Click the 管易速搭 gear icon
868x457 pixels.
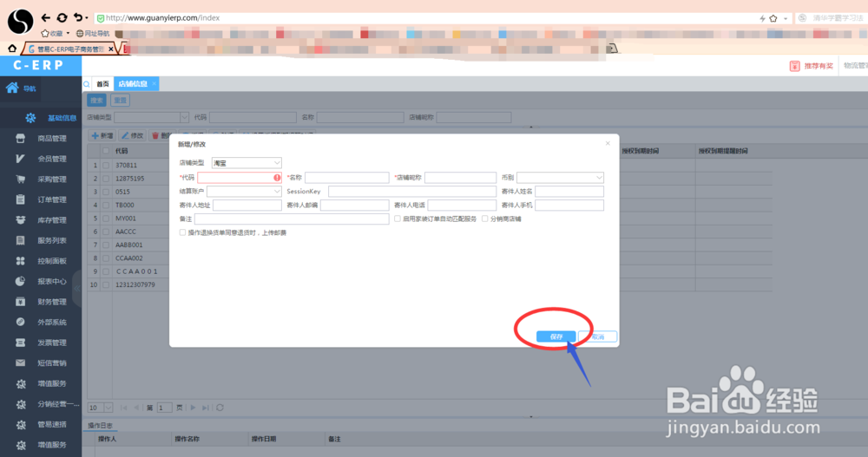tap(21, 425)
